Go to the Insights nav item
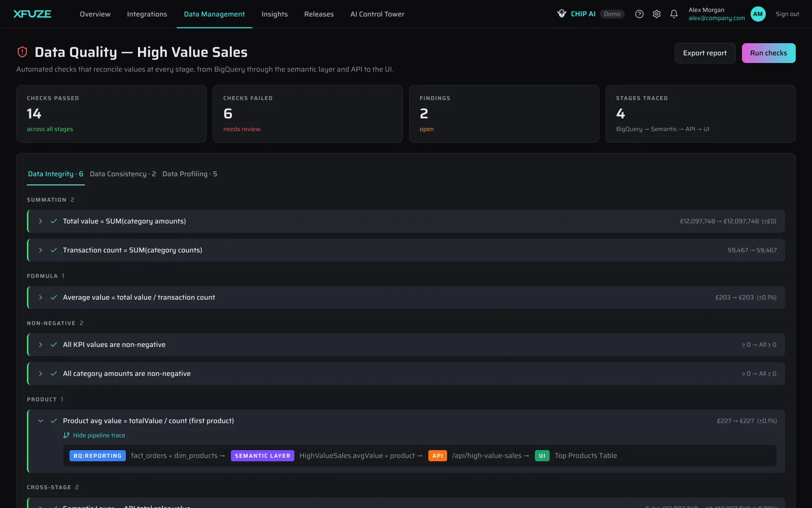 point(275,14)
